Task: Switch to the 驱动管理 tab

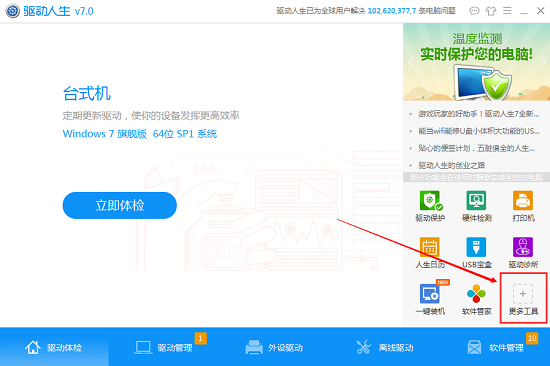Action: click(164, 347)
